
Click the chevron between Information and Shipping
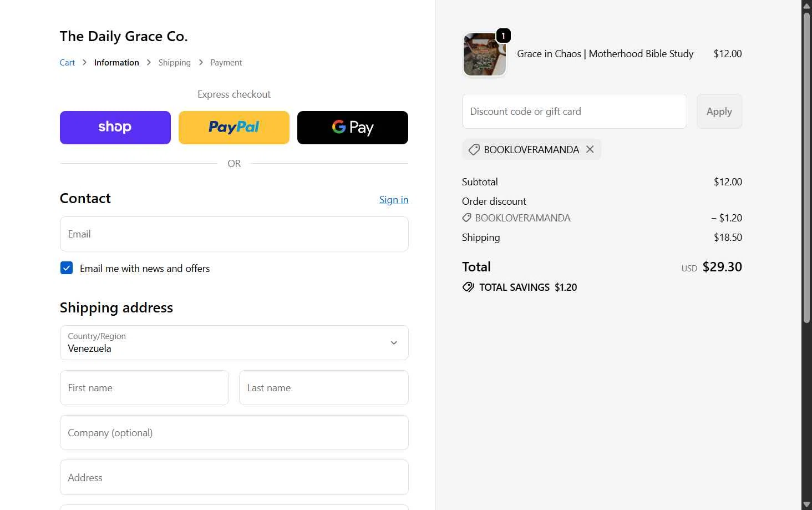(x=149, y=63)
